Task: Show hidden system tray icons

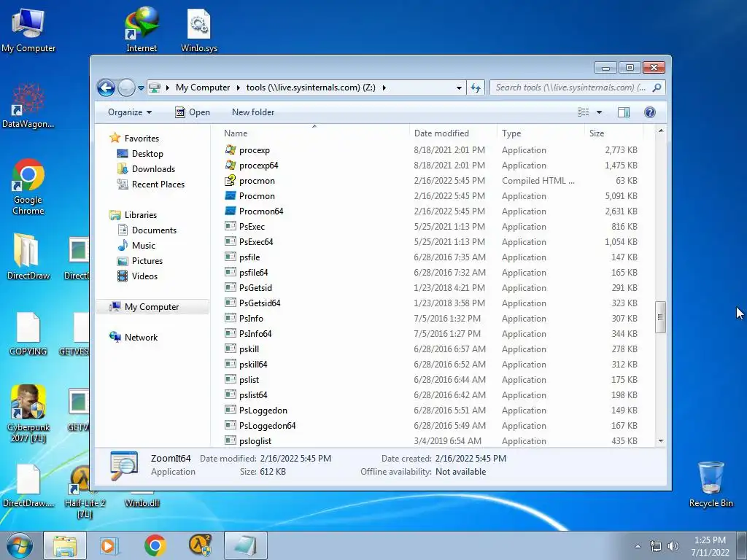Action: coord(638,546)
